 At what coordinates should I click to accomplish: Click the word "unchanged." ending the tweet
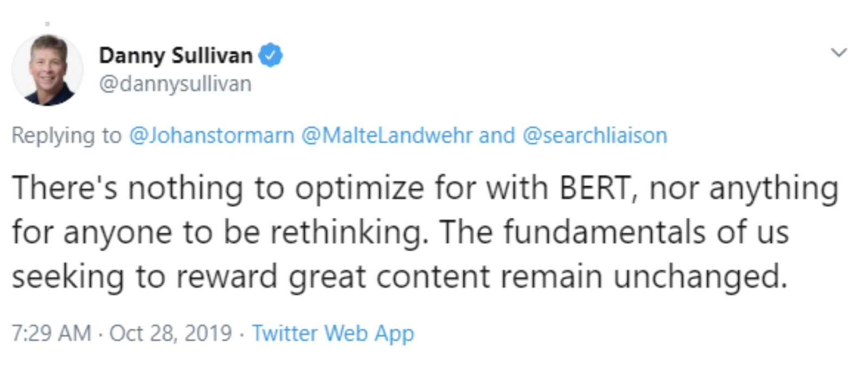[700, 277]
